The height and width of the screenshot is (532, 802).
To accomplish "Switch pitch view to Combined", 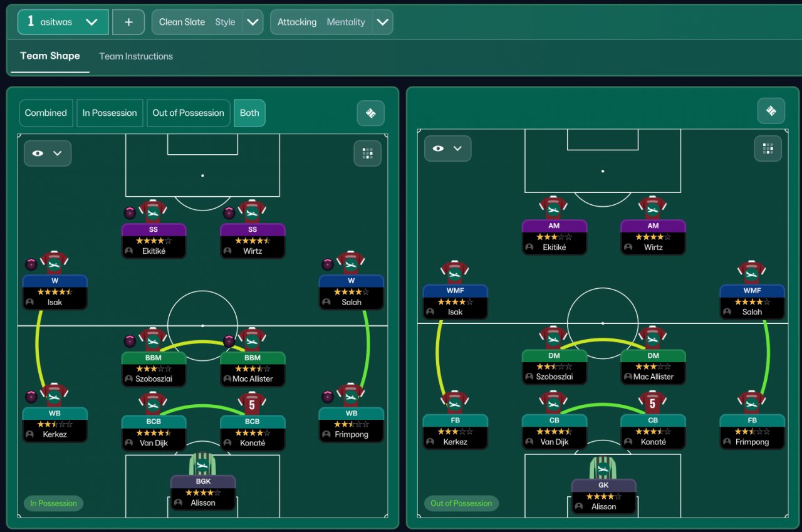I will [46, 113].
